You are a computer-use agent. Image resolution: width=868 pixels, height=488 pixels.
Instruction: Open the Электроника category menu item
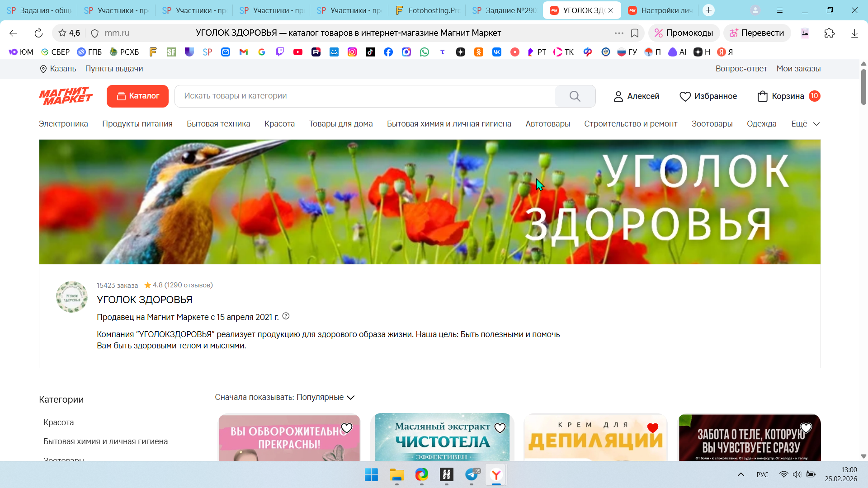(63, 124)
